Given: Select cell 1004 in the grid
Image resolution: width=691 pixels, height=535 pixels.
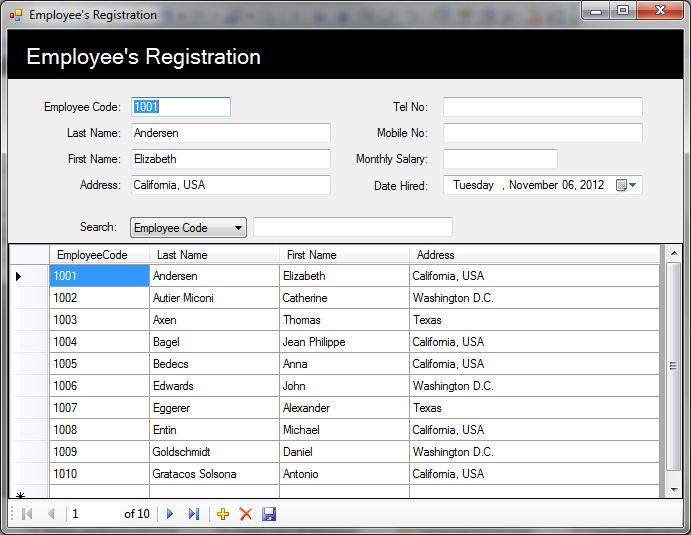Looking at the screenshot, I should click(x=100, y=342).
